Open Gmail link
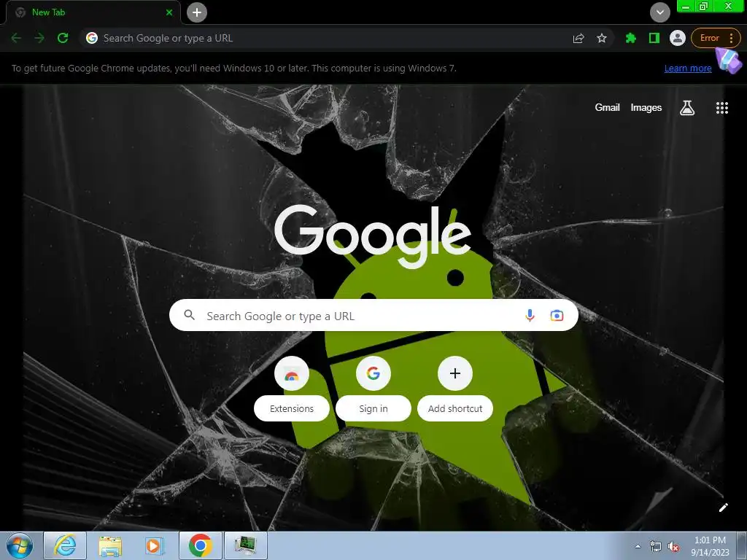The height and width of the screenshot is (560, 747). (x=607, y=108)
